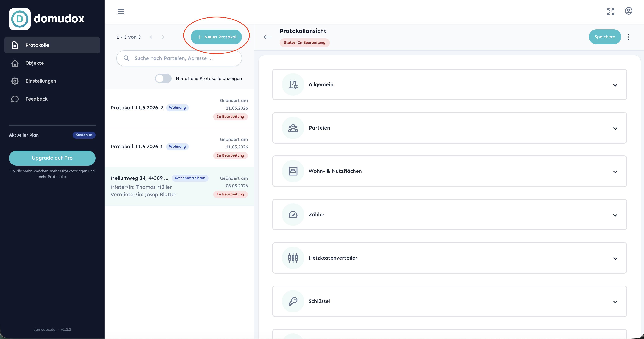Image resolution: width=644 pixels, height=339 pixels.
Task: Open the Protokolle menu item
Action: tap(52, 45)
